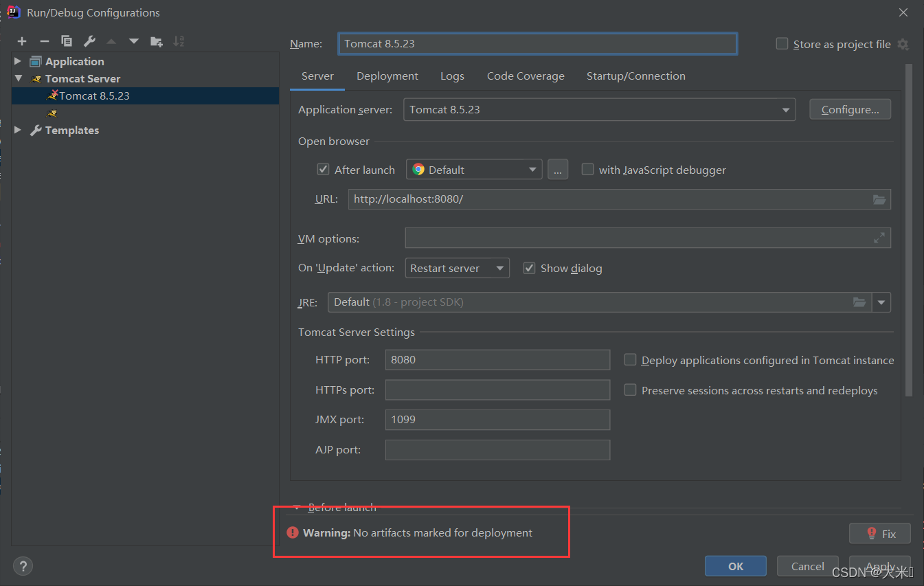Click the Tomcat Server cat icon
924x586 pixels.
click(36, 78)
